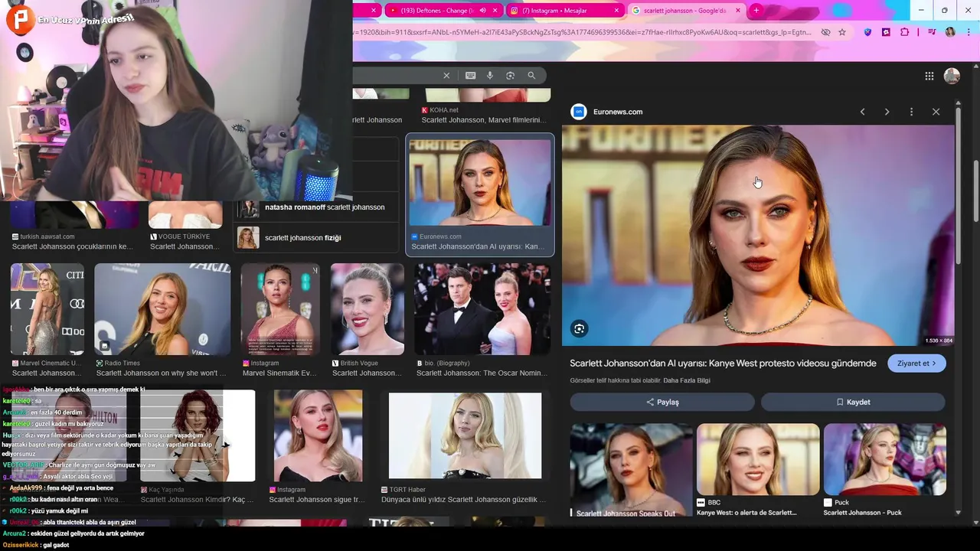Viewport: 980px width, 551px height.
Task: Open the British Vogue image result
Action: (x=367, y=309)
